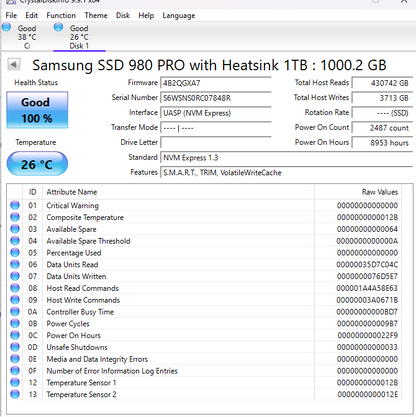Click the empty Drive Letter field
The image size is (416, 417).
pyautogui.click(x=216, y=143)
